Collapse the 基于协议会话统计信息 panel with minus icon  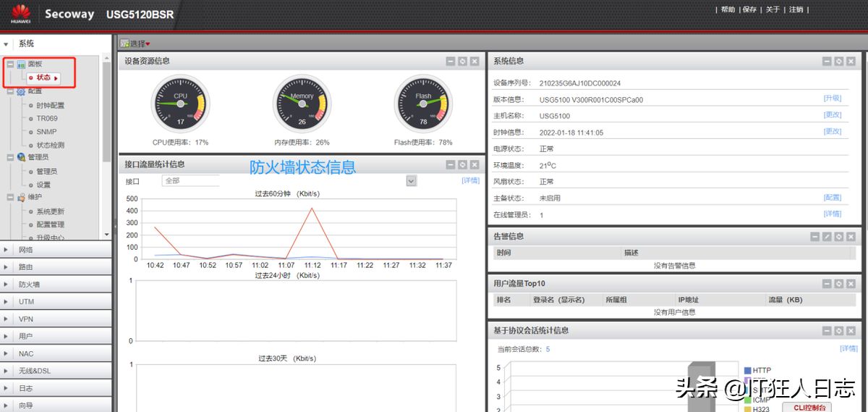click(x=827, y=331)
